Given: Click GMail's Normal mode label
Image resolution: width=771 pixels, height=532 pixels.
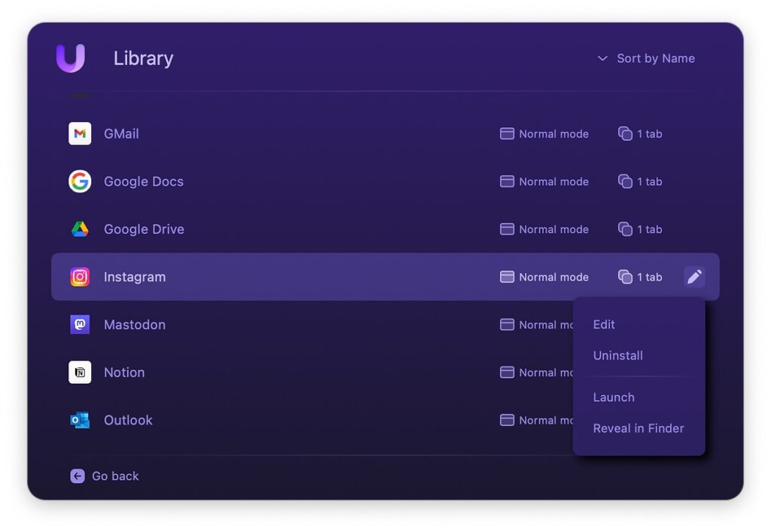Looking at the screenshot, I should click(553, 134).
